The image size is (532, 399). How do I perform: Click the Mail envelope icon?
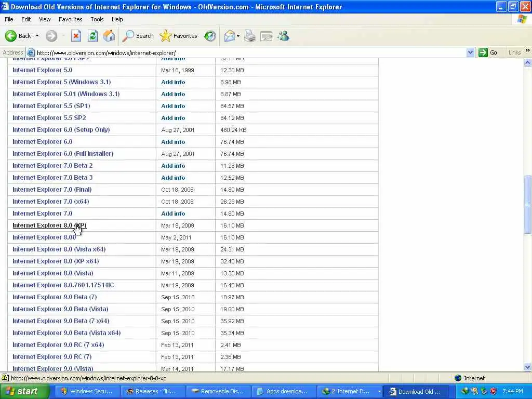click(230, 36)
